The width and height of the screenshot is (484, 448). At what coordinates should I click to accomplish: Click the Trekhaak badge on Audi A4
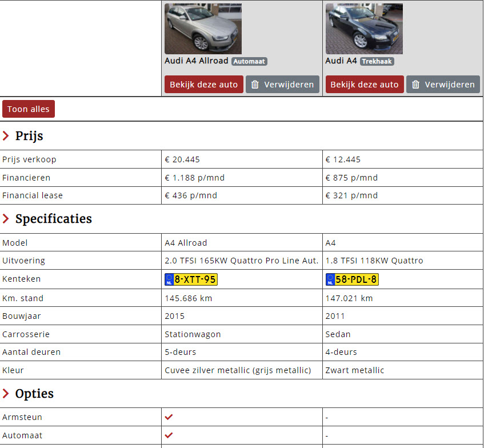click(377, 62)
